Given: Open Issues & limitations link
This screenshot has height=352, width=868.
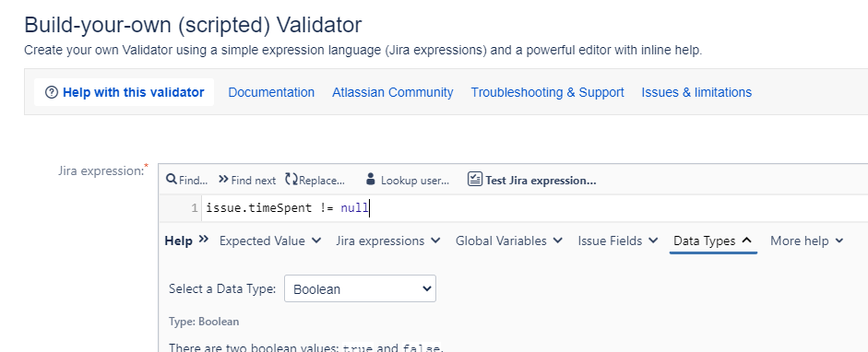Looking at the screenshot, I should [696, 92].
